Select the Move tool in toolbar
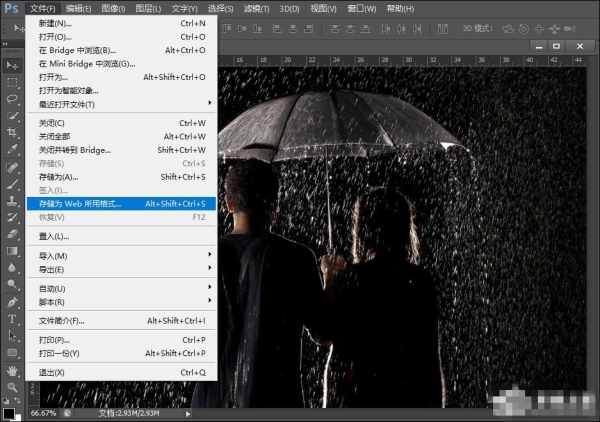Viewport: 600px width, 422px height. (x=12, y=65)
